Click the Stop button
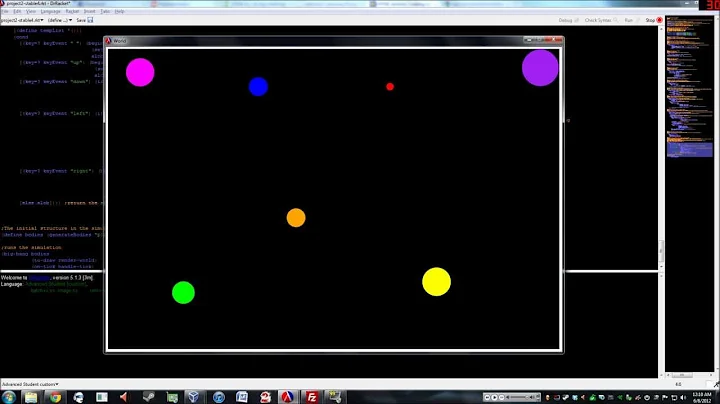Screen dimensions: 720x404 pyautogui.click(x=653, y=20)
